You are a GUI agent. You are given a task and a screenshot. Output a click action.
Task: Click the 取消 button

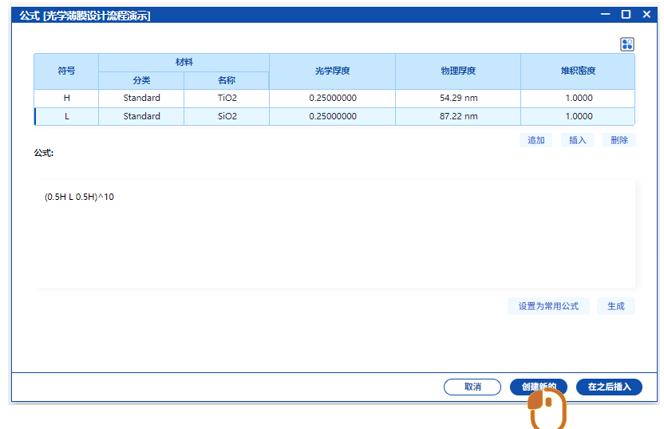pyautogui.click(x=473, y=386)
